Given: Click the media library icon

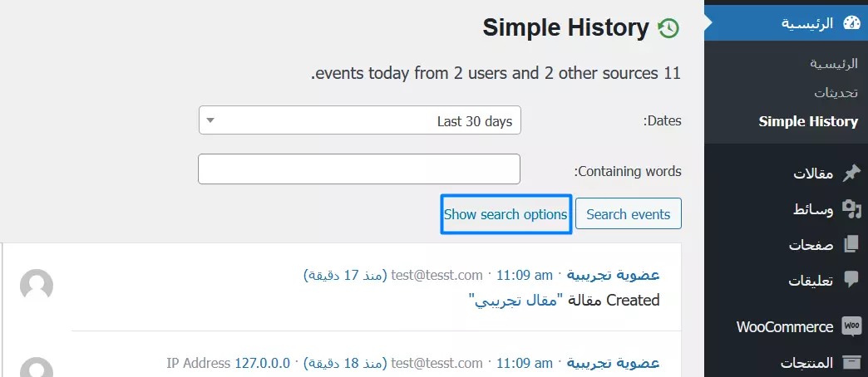Looking at the screenshot, I should click(851, 209).
